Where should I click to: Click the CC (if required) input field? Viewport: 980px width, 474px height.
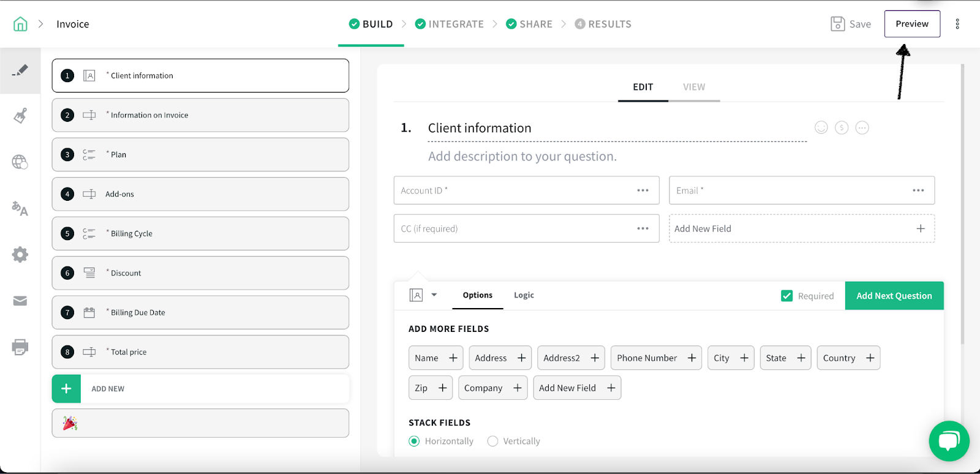click(x=527, y=228)
